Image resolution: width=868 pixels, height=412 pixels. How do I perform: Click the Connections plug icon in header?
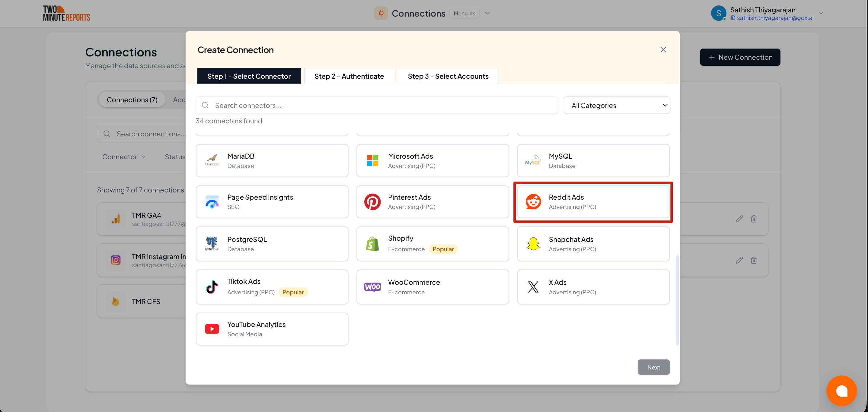pos(381,13)
